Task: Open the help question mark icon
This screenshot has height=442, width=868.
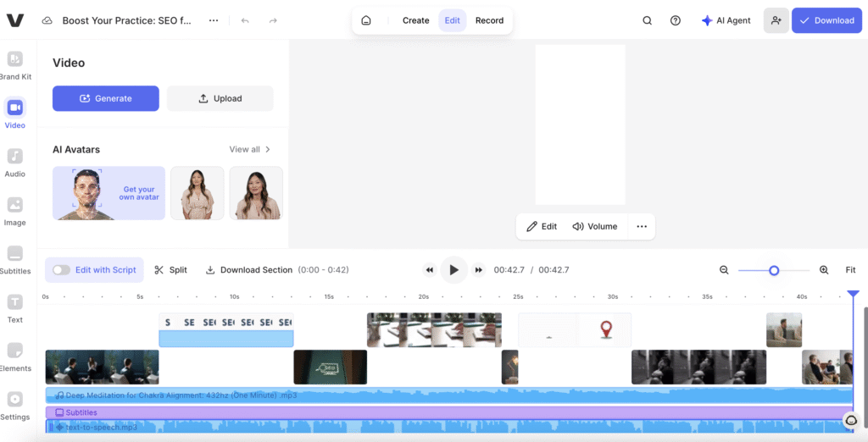Action: (676, 20)
